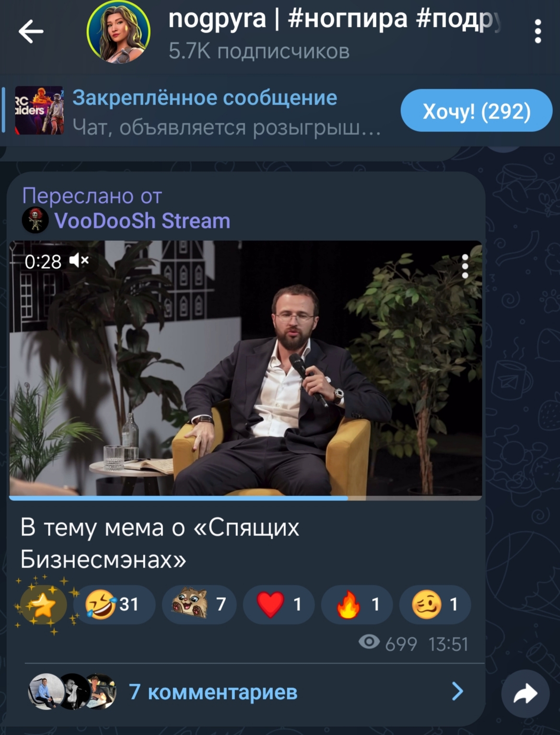Toggle fire emoji reaction
The image size is (560, 735).
coord(357,604)
